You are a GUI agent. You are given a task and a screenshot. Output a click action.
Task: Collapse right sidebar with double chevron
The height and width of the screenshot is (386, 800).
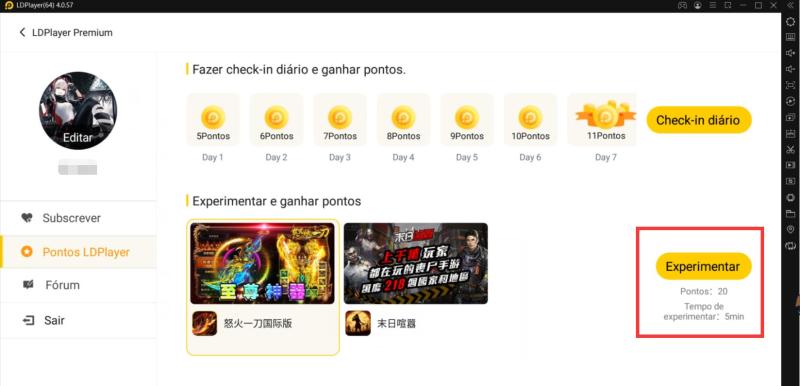click(x=790, y=5)
